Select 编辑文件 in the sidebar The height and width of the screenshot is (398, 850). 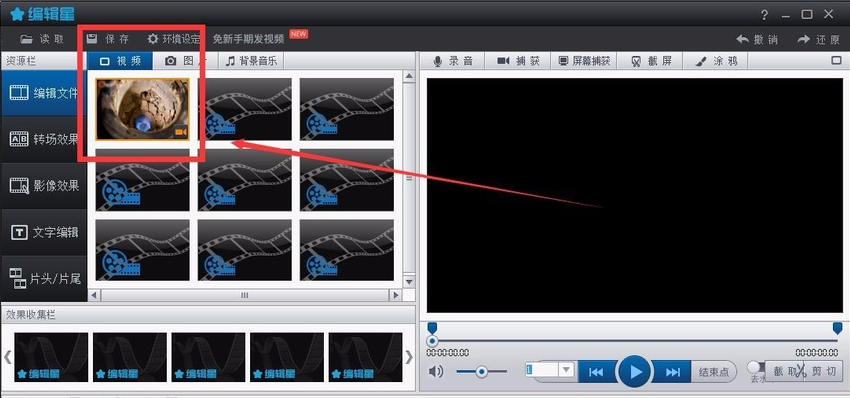[x=43, y=93]
